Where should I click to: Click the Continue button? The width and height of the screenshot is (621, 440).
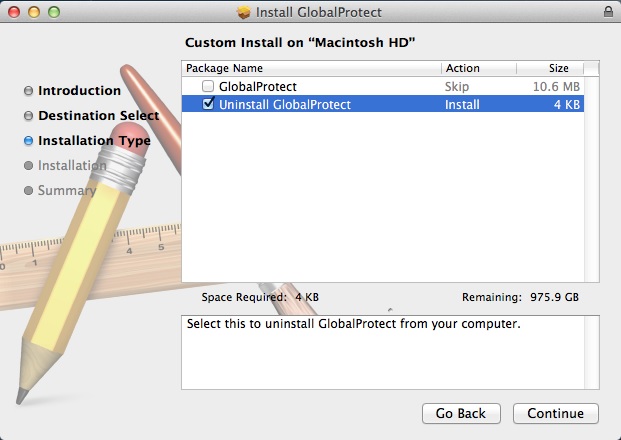pos(556,413)
